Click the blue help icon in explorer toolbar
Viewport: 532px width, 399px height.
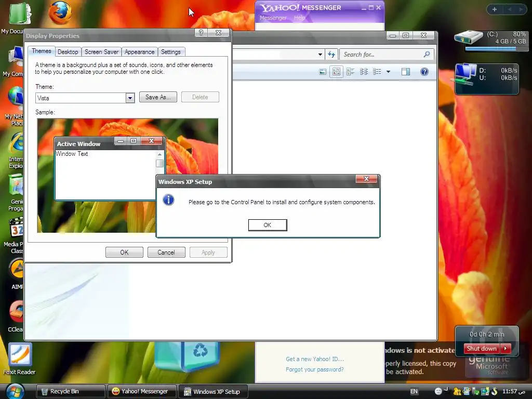tap(424, 72)
